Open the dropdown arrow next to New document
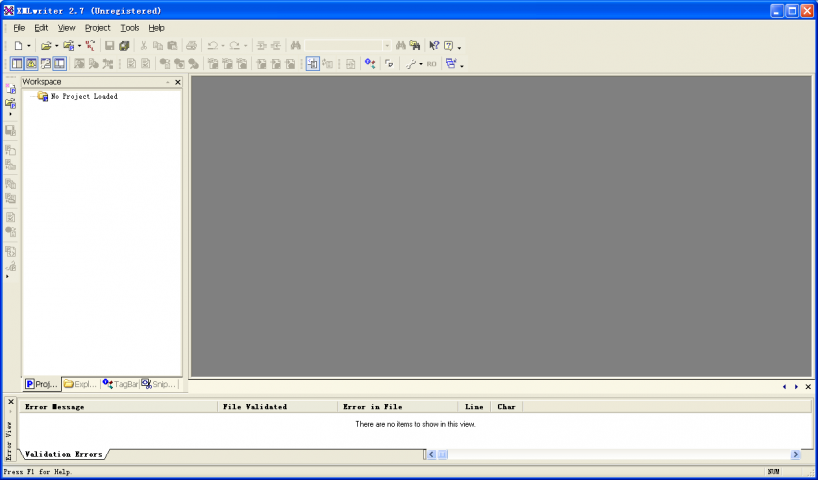This screenshot has height=480, width=818. (29, 46)
